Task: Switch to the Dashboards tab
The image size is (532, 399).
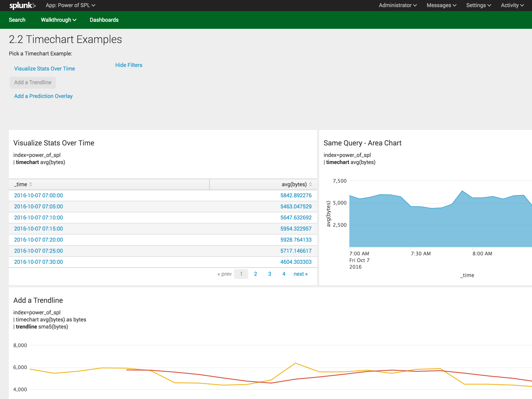Action: [104, 20]
